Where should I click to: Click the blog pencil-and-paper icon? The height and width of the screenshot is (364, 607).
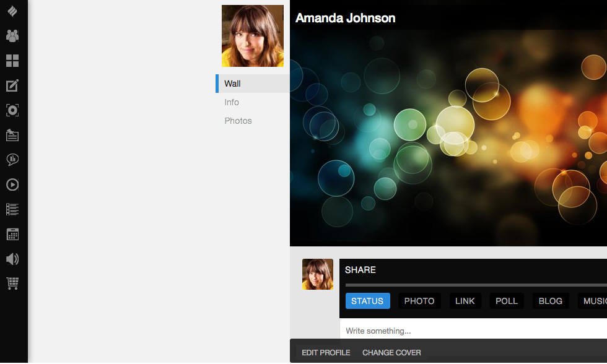pyautogui.click(x=12, y=85)
